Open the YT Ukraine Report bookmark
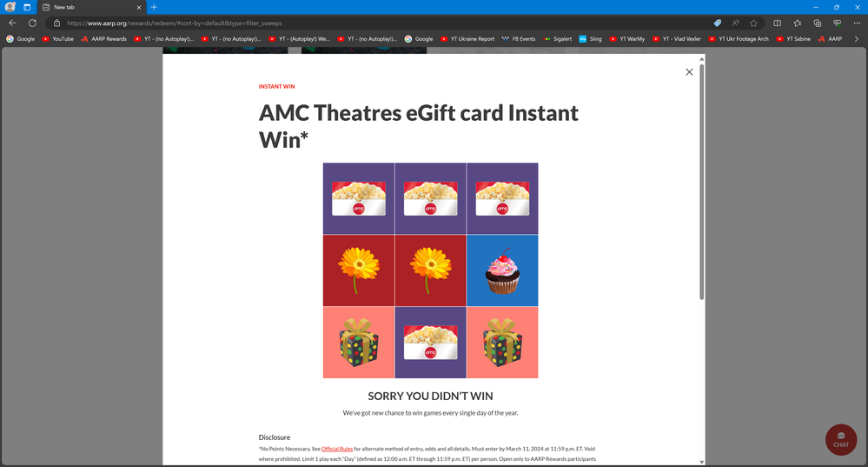The image size is (868, 467). point(467,39)
